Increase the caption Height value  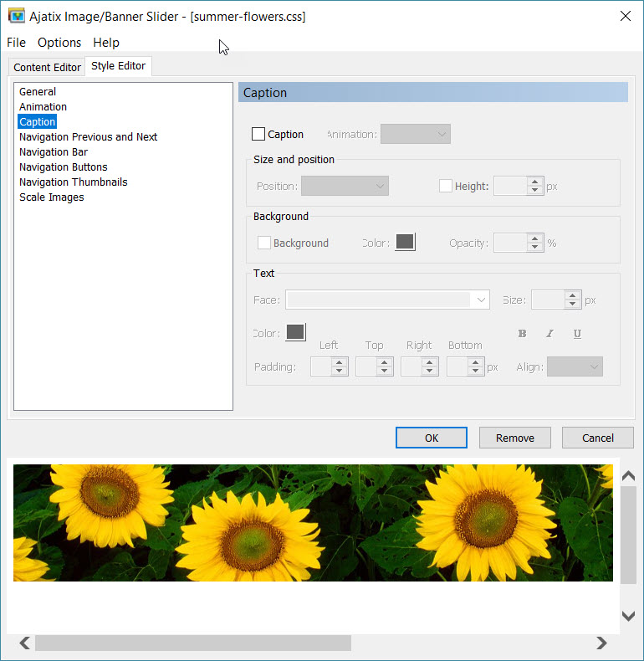534,182
